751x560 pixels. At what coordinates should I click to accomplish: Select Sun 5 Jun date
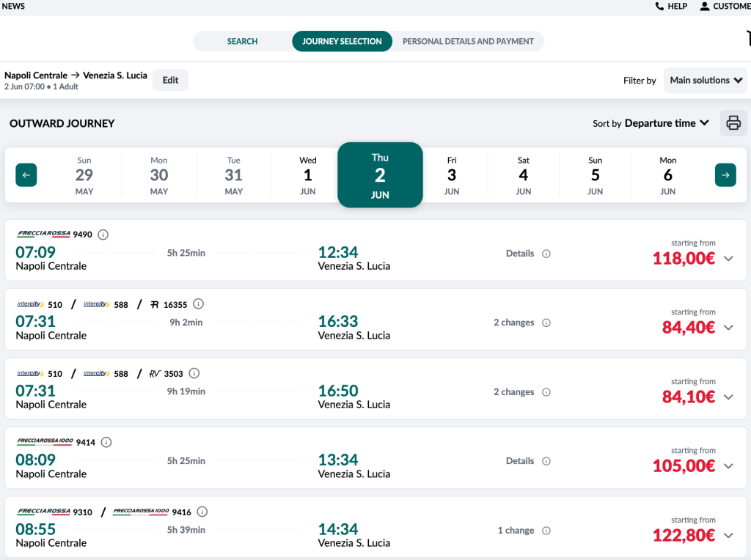pyautogui.click(x=596, y=175)
